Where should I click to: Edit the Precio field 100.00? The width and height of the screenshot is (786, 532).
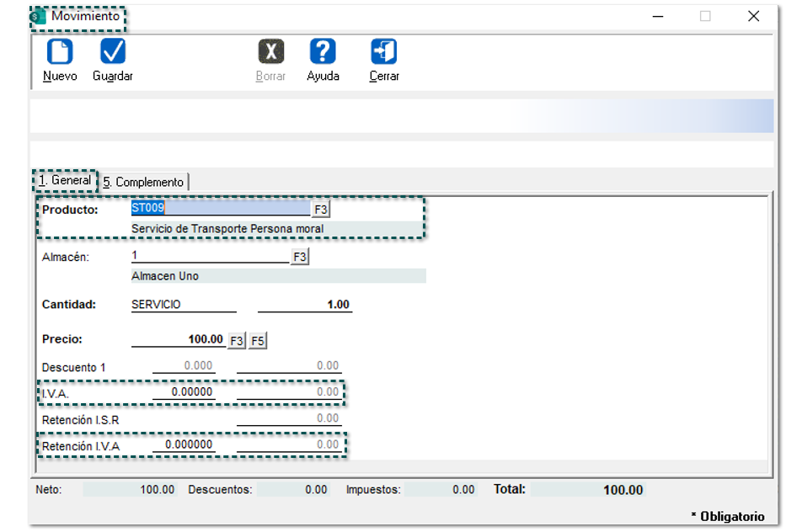pyautogui.click(x=179, y=339)
